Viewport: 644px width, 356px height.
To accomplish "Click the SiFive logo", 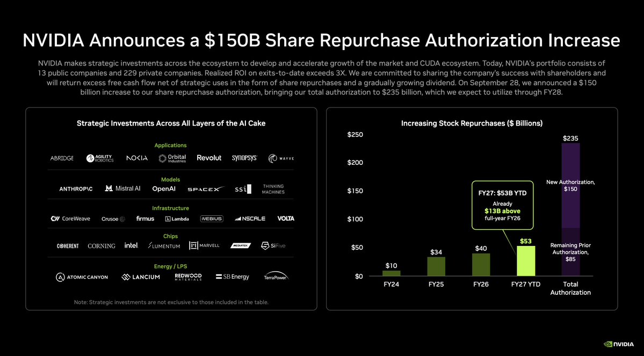I will point(273,245).
